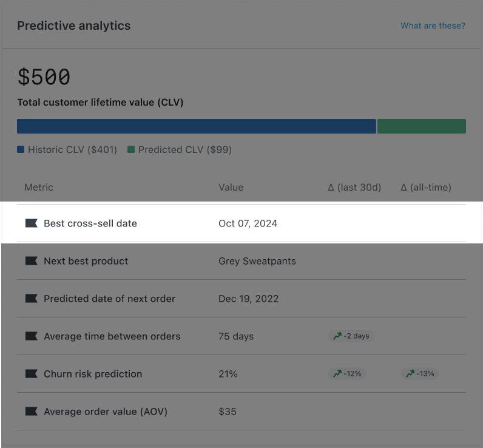483x448 pixels.
Task: Click the Grey Sweatpants product value
Action: click(257, 261)
